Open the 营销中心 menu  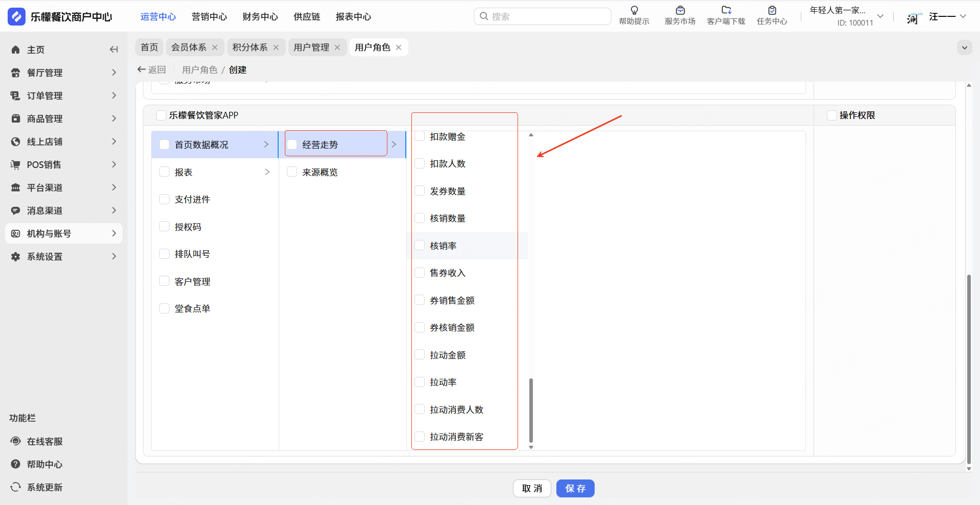click(209, 17)
